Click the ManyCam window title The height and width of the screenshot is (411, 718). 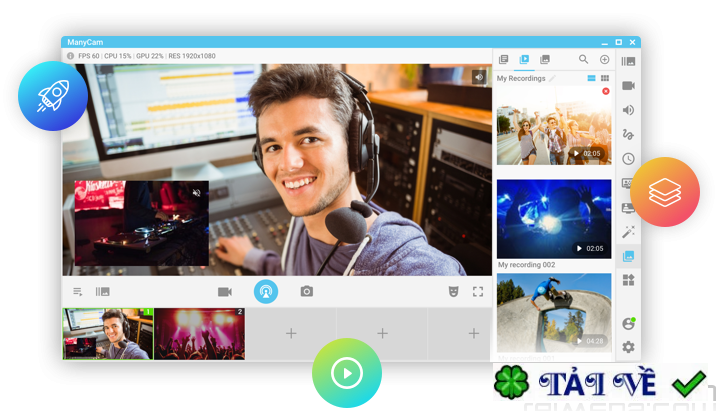pos(85,42)
